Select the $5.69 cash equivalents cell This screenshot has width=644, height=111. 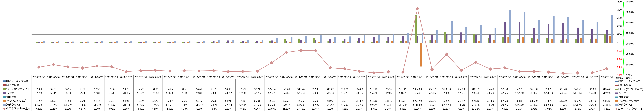pyautogui.click(x=39, y=89)
